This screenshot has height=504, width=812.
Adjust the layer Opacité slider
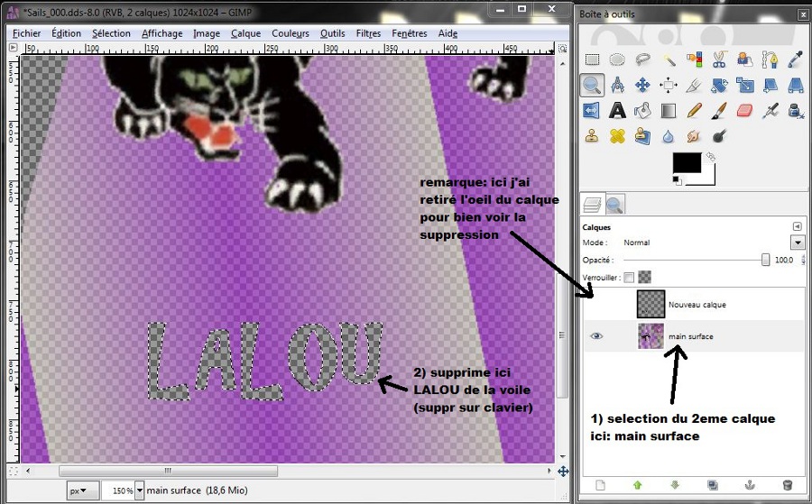[x=696, y=260]
